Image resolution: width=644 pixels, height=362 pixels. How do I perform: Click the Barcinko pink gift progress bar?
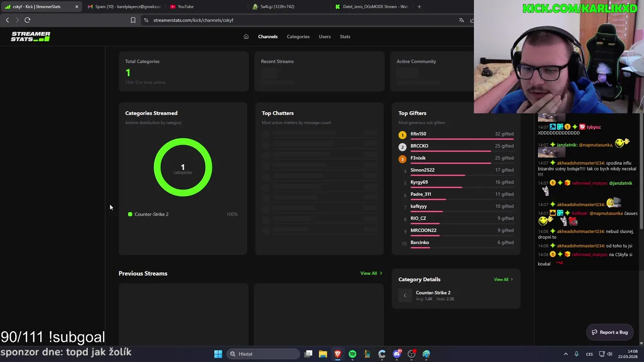[x=420, y=247]
